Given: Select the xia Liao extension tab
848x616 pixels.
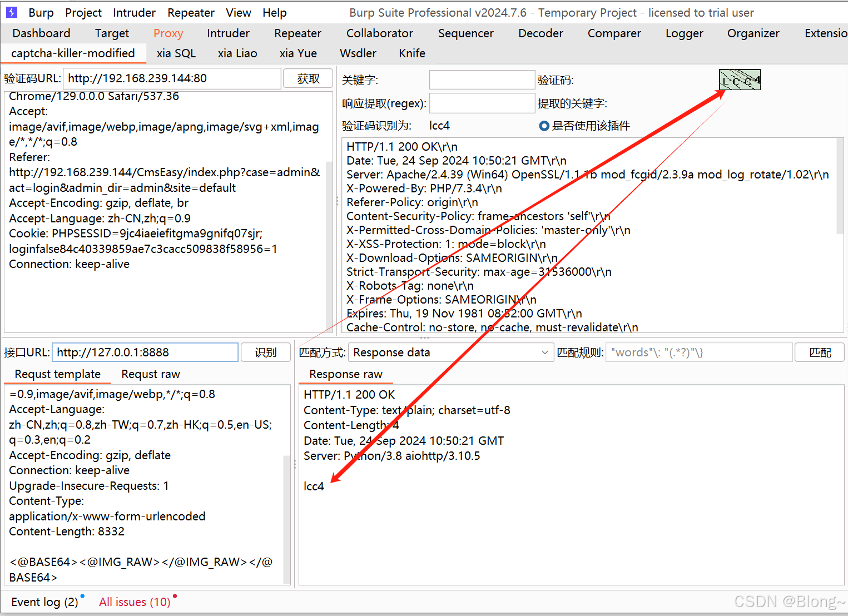Looking at the screenshot, I should (237, 53).
